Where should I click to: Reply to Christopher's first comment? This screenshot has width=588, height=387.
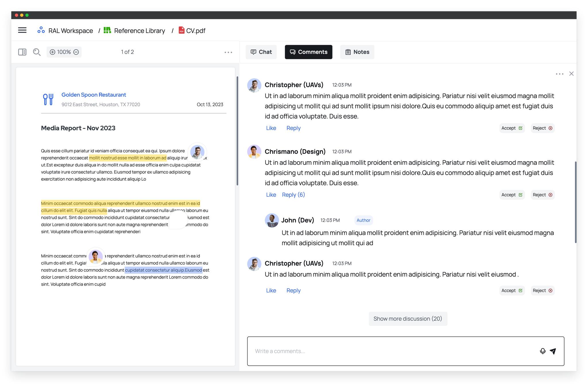pyautogui.click(x=293, y=127)
